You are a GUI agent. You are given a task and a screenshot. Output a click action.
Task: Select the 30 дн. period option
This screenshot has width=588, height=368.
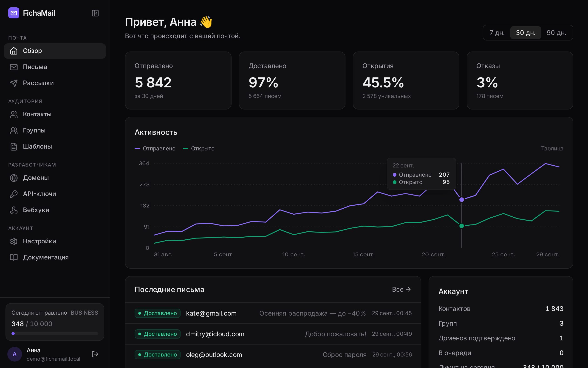click(526, 33)
